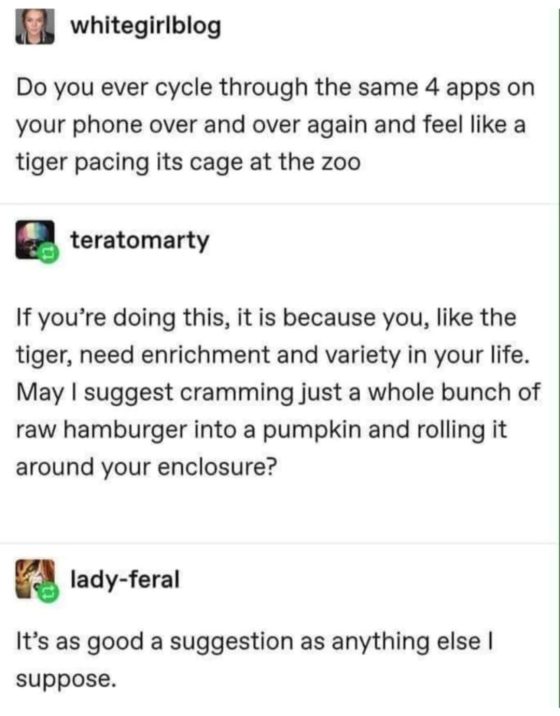Open whitegirlblog's profile avatar
Image resolution: width=560 pixels, height=716 pixels.
pyautogui.click(x=35, y=26)
